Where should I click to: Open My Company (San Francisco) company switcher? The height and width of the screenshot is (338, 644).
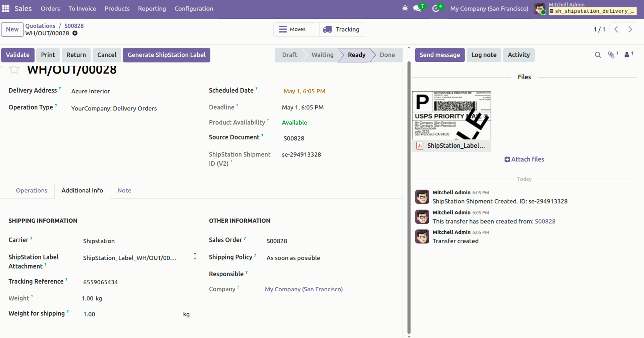(489, 9)
